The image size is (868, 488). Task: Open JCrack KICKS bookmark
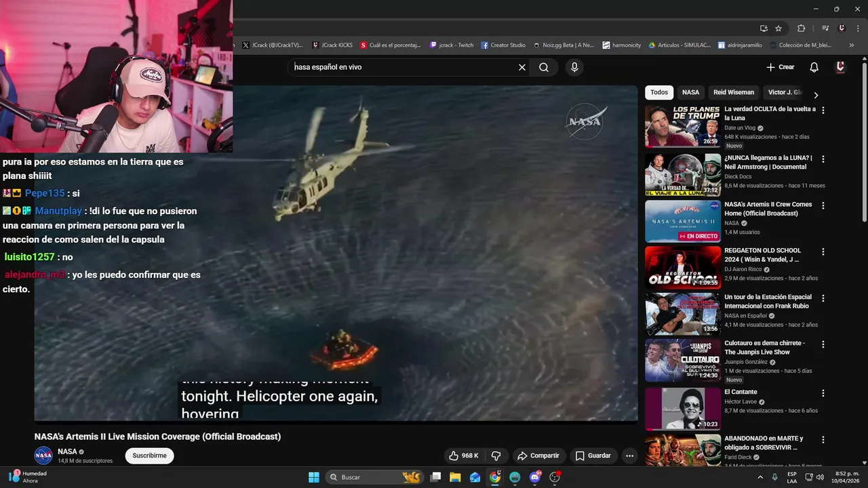coord(332,45)
